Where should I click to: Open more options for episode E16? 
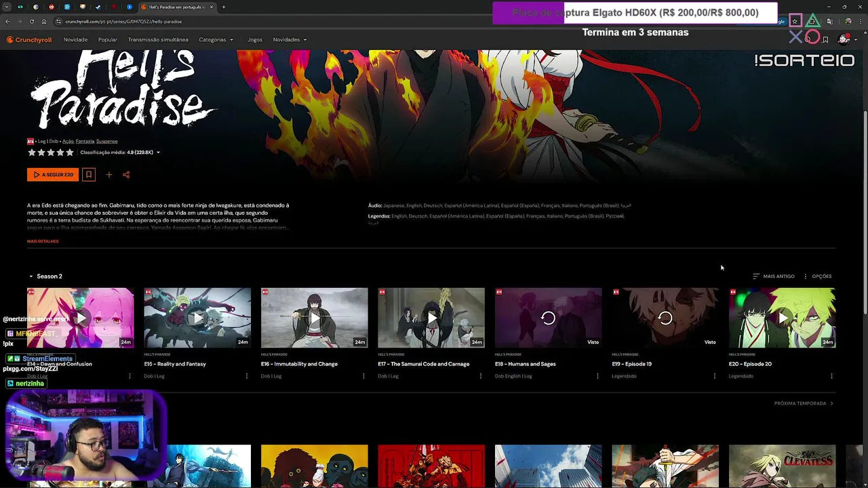363,376
